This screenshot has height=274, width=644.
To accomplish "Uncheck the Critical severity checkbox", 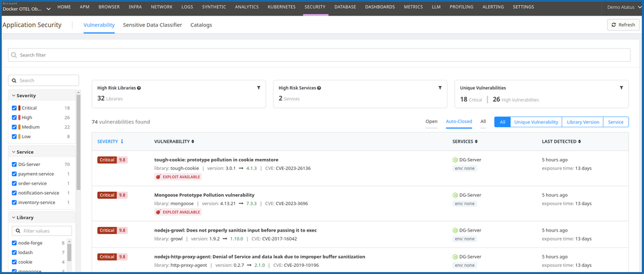I will [14, 108].
